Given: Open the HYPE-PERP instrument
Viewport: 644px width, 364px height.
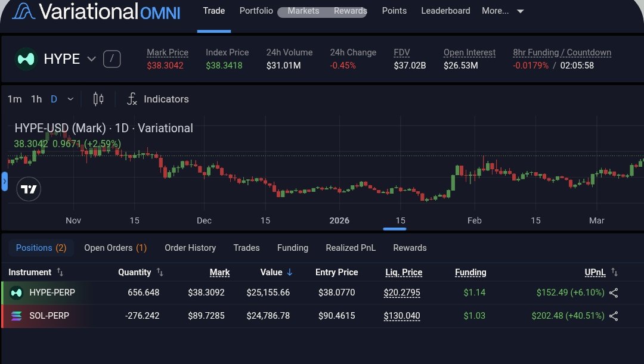Looking at the screenshot, I should pyautogui.click(x=52, y=293).
